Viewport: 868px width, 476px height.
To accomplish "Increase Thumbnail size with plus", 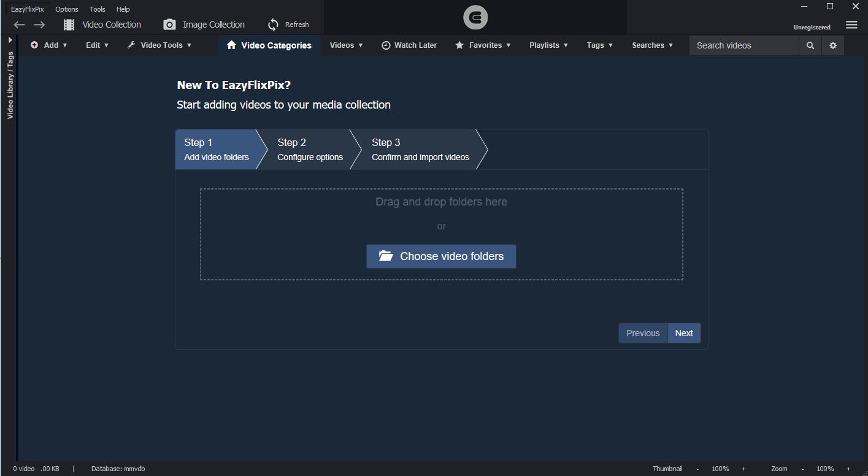I will (743, 469).
